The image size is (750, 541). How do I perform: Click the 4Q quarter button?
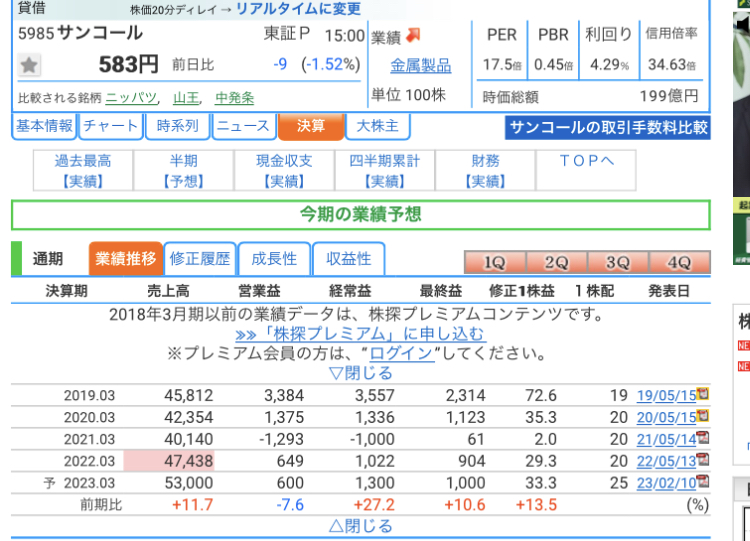coord(679,262)
